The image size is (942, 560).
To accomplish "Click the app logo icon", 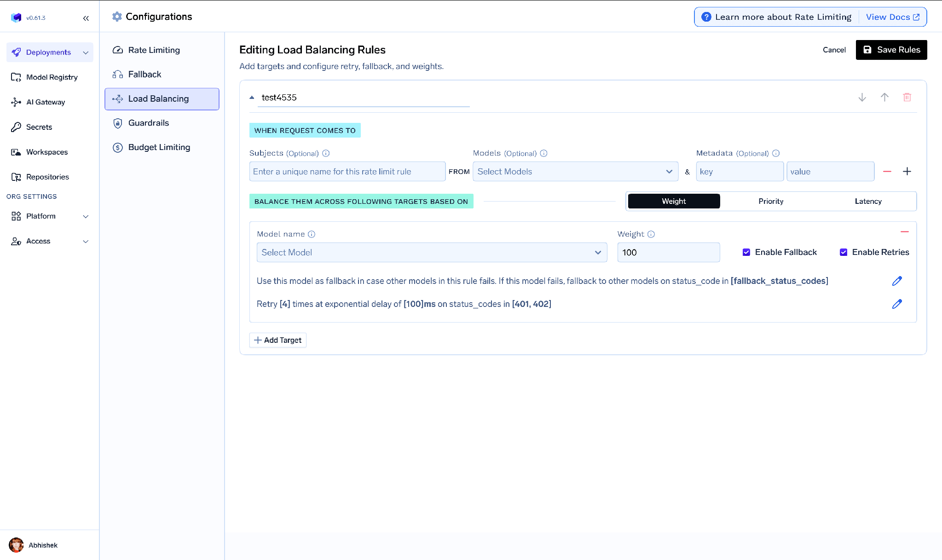I will coord(16,17).
